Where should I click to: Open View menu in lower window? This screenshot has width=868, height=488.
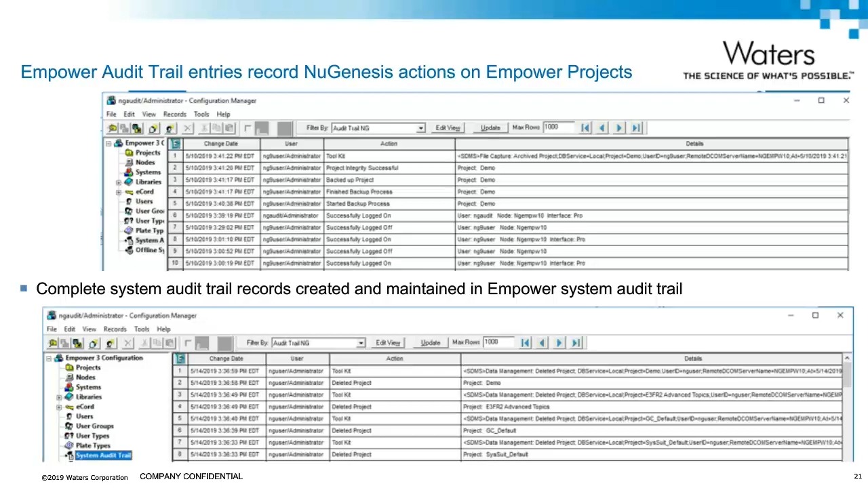click(89, 329)
